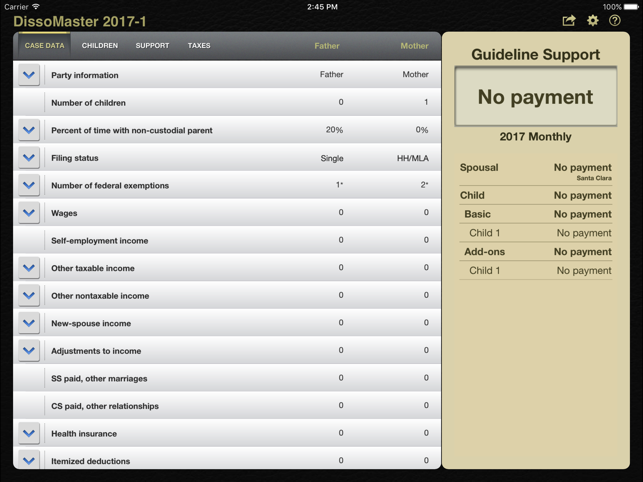Tap Child 1 under Add-ons

point(536,271)
